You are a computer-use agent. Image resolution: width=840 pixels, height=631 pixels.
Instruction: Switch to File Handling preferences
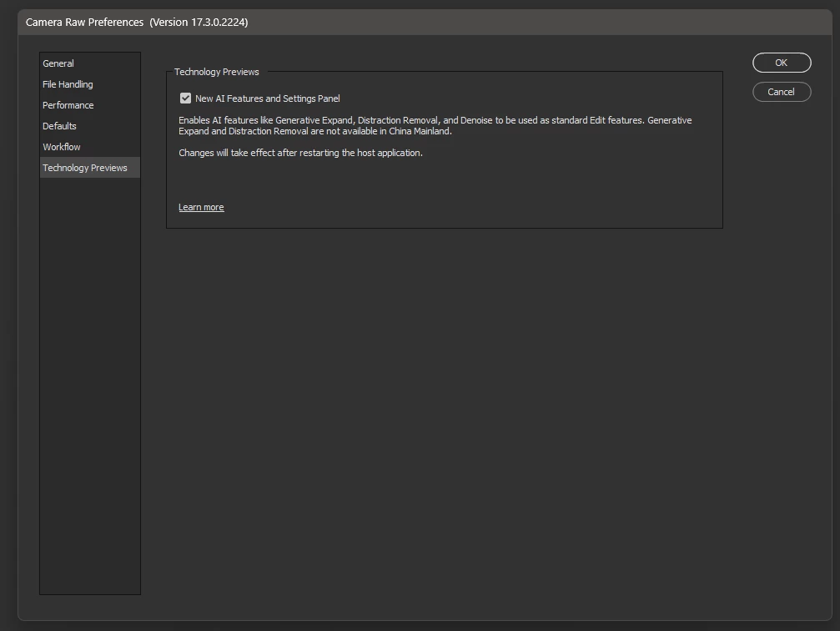(89, 84)
